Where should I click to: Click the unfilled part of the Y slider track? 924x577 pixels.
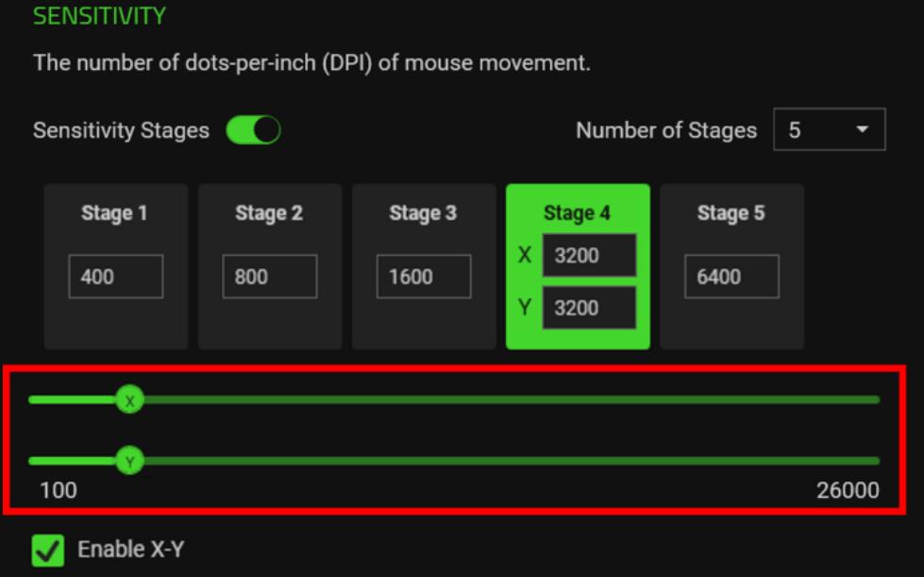click(x=510, y=461)
